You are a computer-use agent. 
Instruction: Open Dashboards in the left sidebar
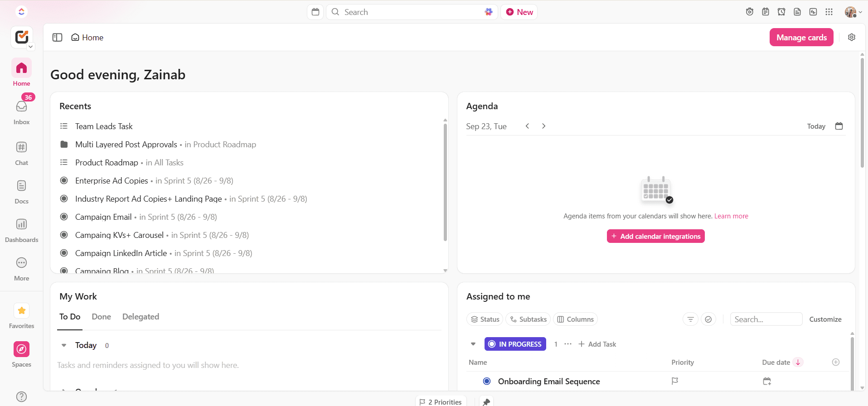[21, 225]
